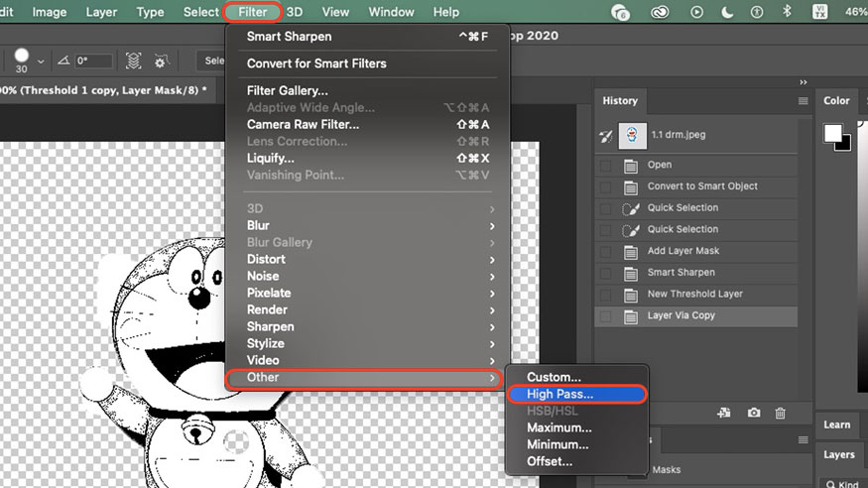Select Smart Sharpen history state

tap(696, 273)
